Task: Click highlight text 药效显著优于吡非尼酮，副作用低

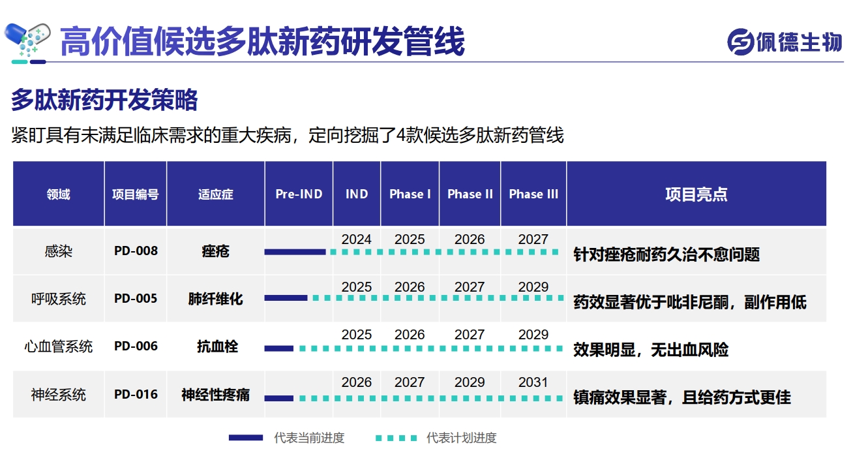Action: pos(689,302)
